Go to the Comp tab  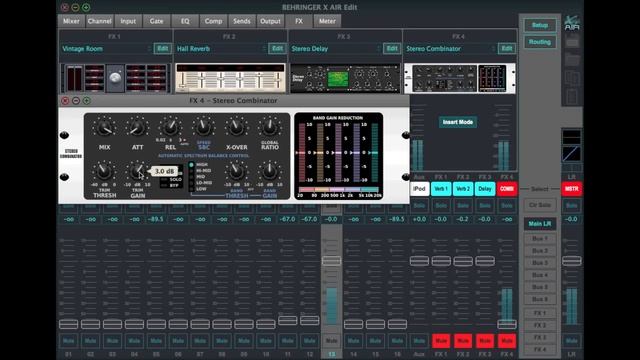(x=213, y=21)
